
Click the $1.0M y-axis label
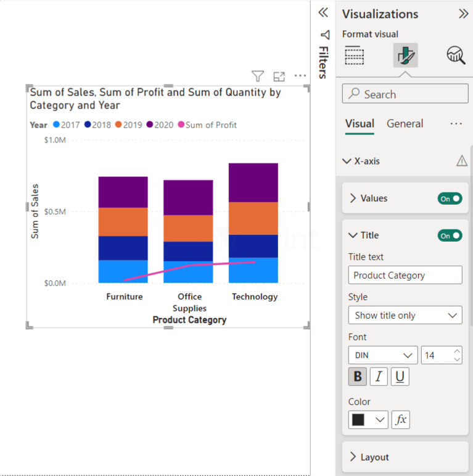[55, 140]
